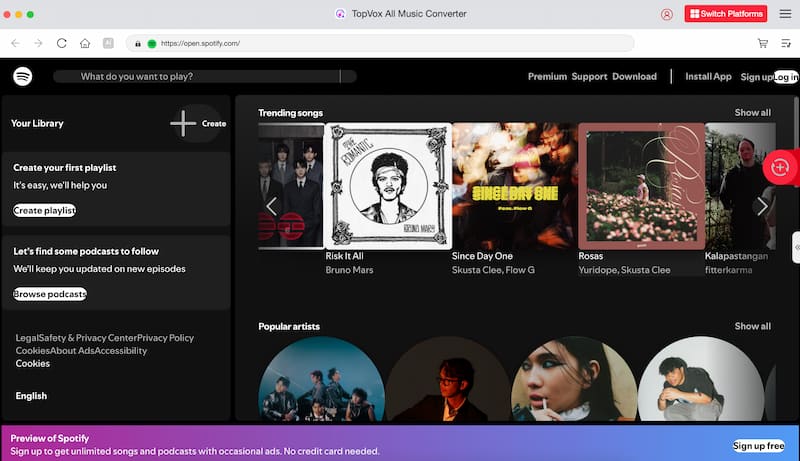Click the Log in button
Image resolution: width=800 pixels, height=461 pixels.
786,77
